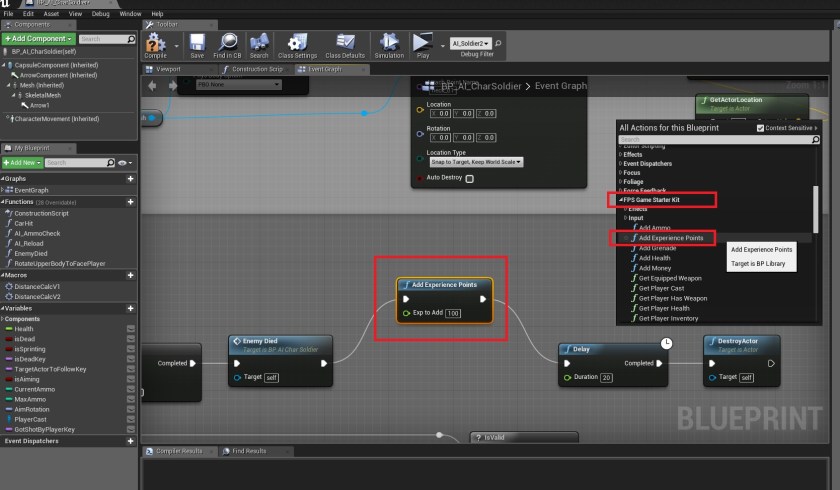
Task: Start Simulation from the toolbar
Action: 389,45
